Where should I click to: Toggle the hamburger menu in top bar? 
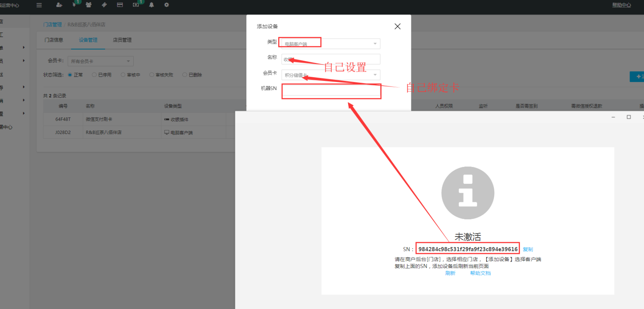click(39, 5)
